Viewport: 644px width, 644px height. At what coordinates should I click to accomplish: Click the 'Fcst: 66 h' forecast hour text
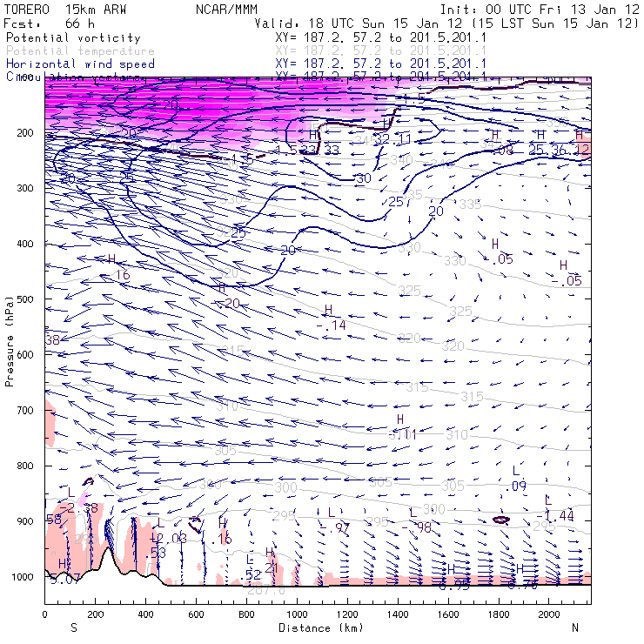click(x=50, y=23)
